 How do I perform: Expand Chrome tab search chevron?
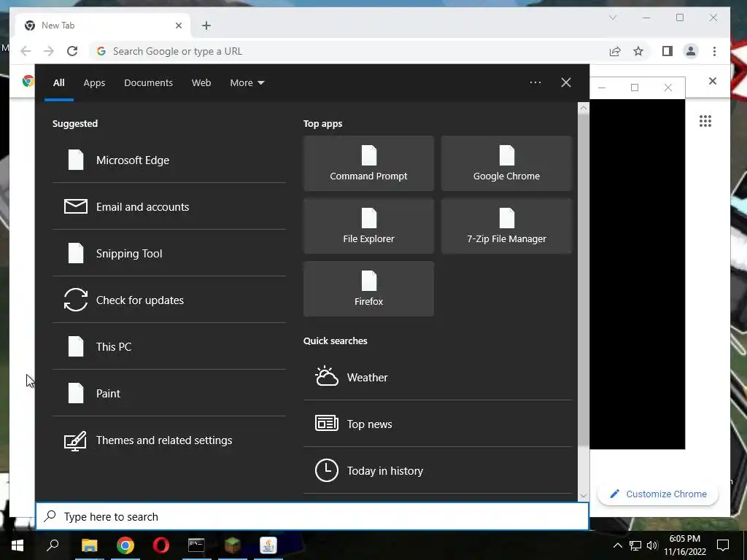[613, 17]
